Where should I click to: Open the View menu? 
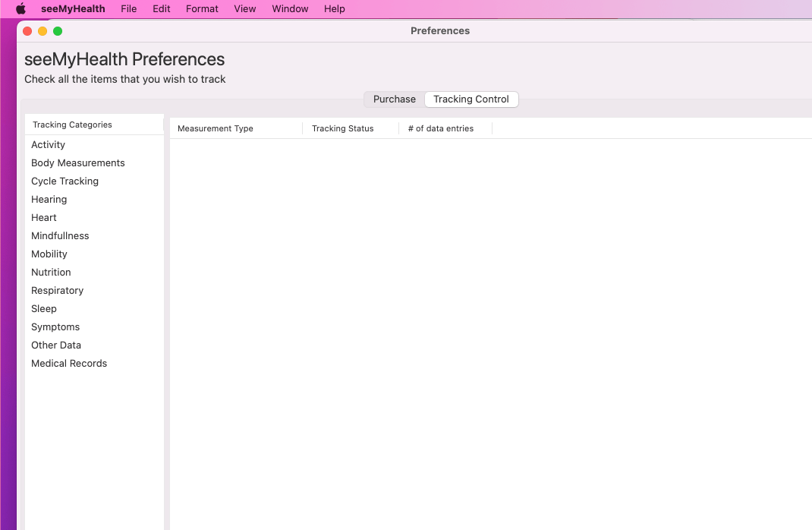coord(245,9)
